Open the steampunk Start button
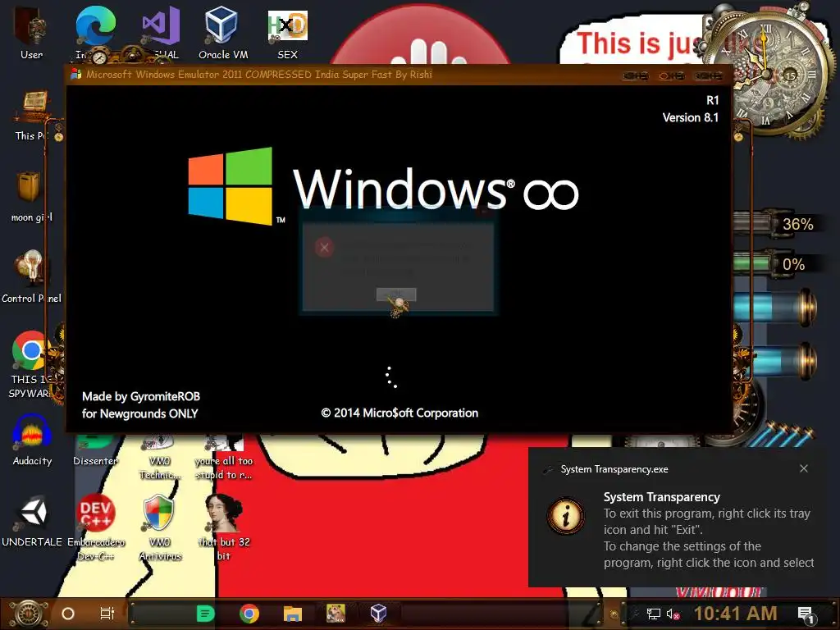This screenshot has height=630, width=840. coord(29,614)
